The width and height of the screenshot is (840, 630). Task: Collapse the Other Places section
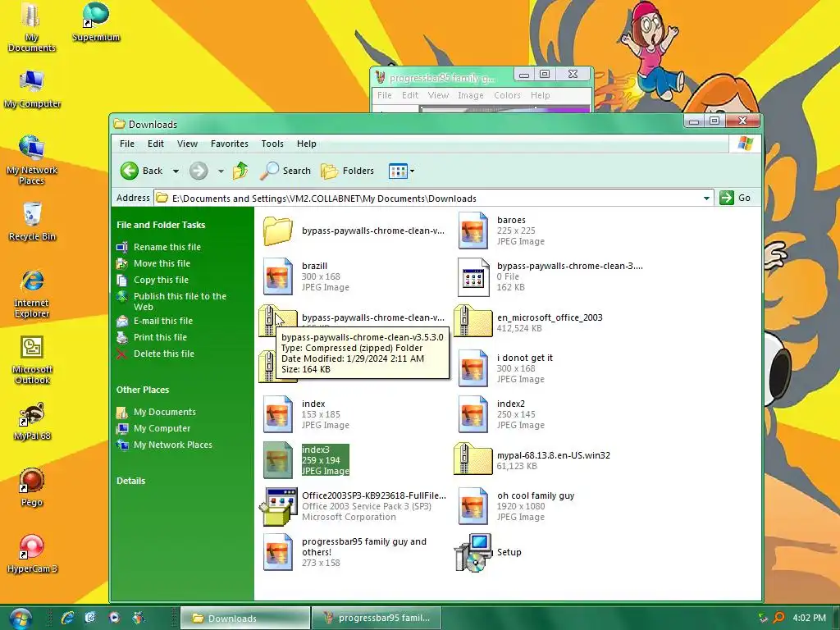pyautogui.click(x=143, y=390)
